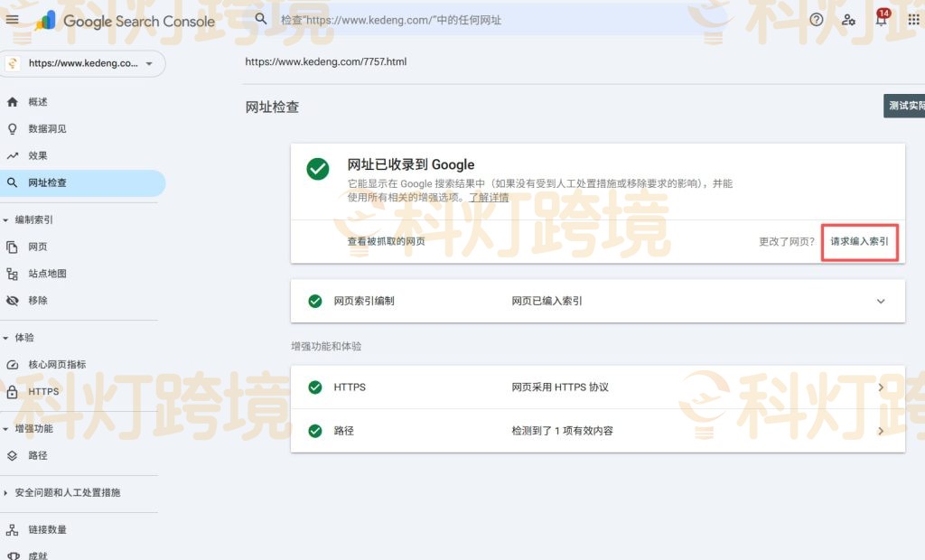The width and height of the screenshot is (925, 560).
Task: Open the hamburger main menu
Action: (x=12, y=20)
